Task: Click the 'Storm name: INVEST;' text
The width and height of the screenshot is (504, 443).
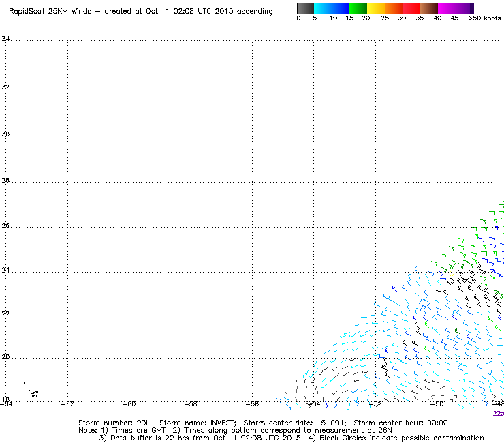Action: tap(198, 423)
